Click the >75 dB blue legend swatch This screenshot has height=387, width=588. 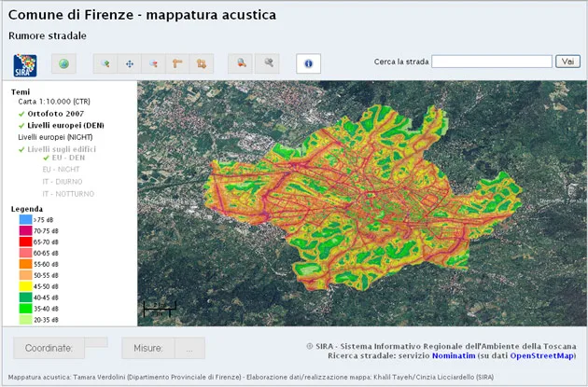(25, 219)
